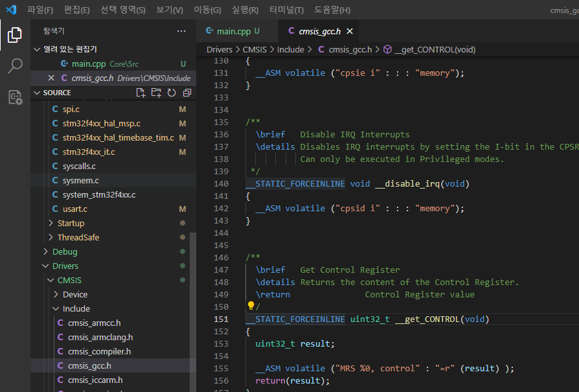
Task: Open the Explorer panel more actions menu
Action: [181, 30]
